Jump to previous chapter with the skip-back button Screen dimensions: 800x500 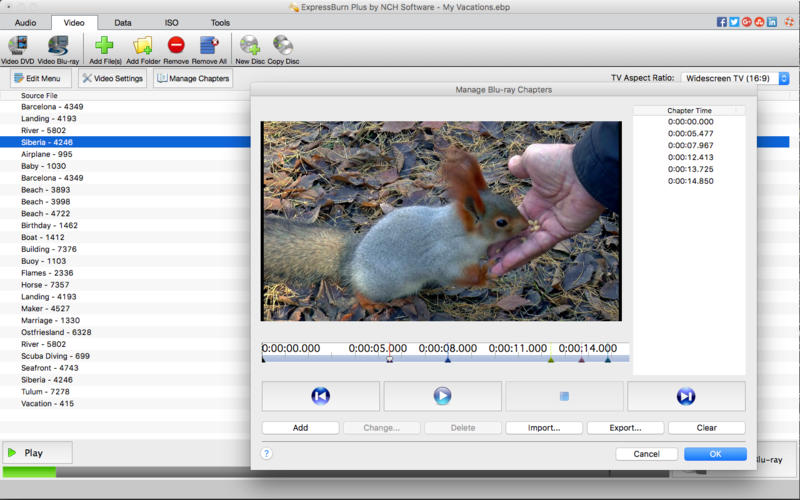click(x=320, y=396)
